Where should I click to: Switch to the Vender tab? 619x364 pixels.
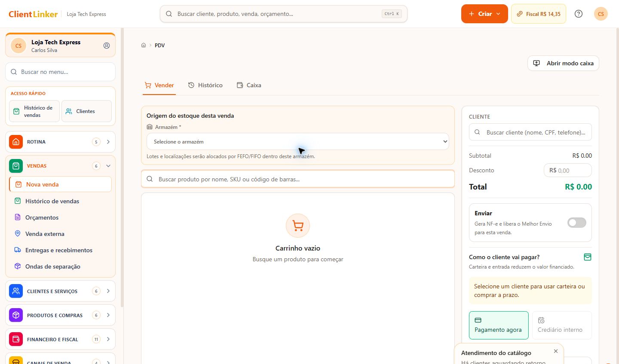click(x=159, y=85)
